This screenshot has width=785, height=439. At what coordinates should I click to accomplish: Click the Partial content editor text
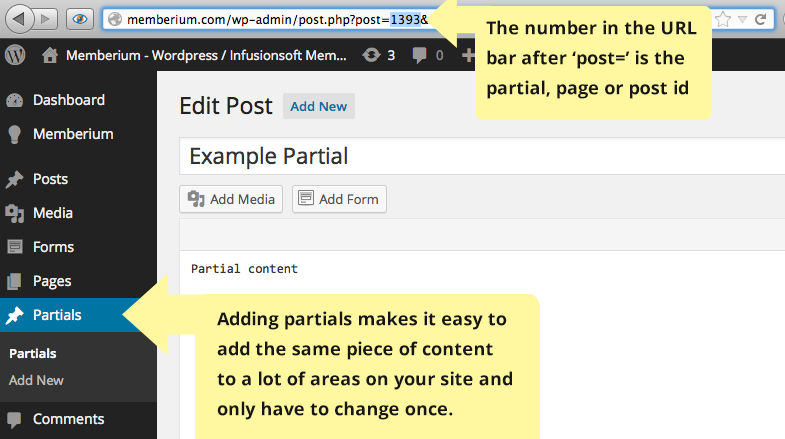click(x=244, y=269)
